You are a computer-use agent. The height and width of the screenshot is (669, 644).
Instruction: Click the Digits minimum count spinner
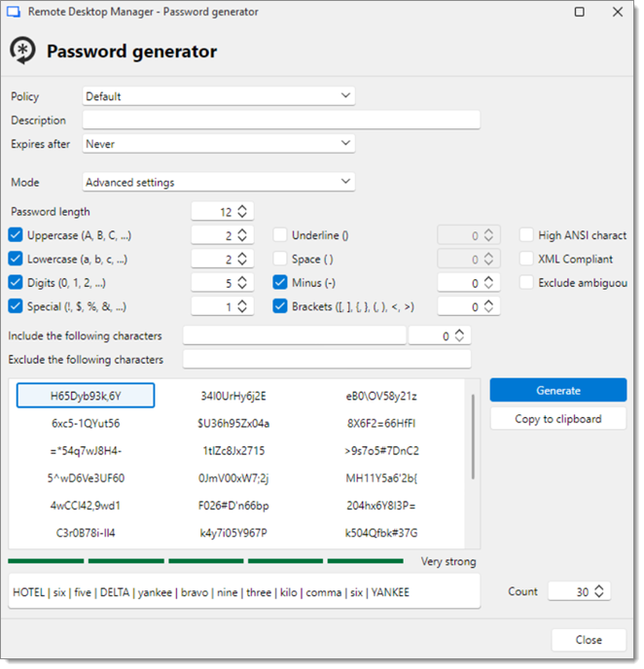click(x=243, y=284)
